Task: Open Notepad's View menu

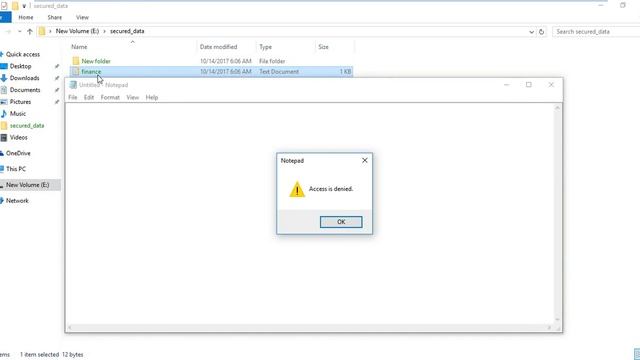Action: pyautogui.click(x=132, y=97)
